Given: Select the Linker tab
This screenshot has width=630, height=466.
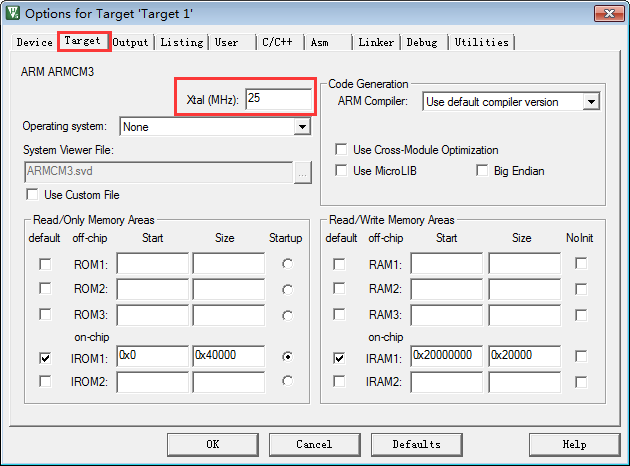Looking at the screenshot, I should pyautogui.click(x=376, y=42).
